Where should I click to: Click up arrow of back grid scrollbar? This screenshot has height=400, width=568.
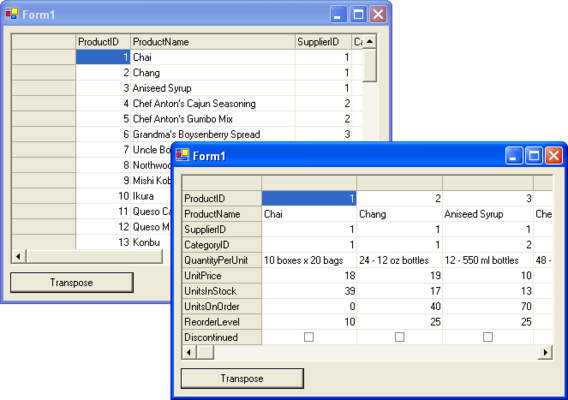click(369, 42)
